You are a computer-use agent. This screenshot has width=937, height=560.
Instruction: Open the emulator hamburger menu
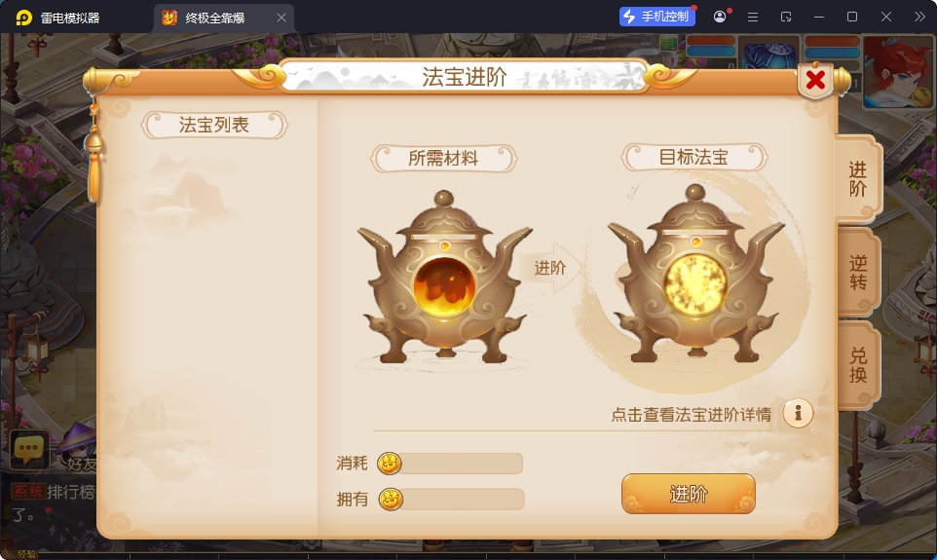[x=753, y=17]
